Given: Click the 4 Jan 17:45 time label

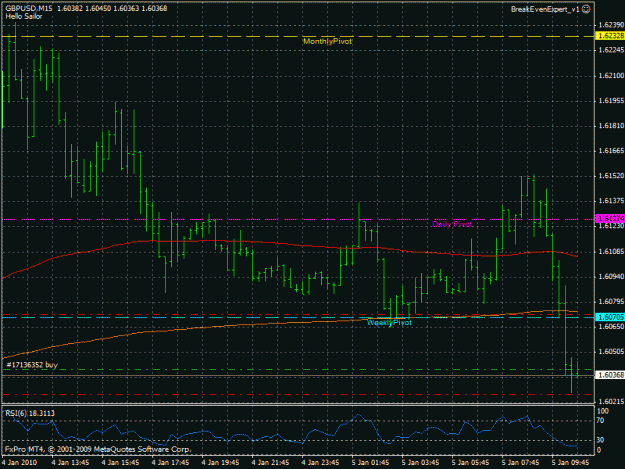Looking at the screenshot, I should point(170,463).
